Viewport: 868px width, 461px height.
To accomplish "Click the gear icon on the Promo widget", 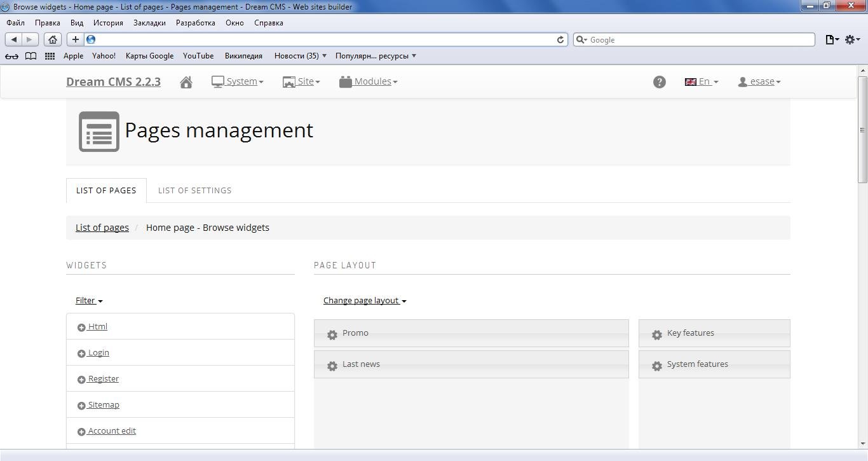I will [331, 333].
